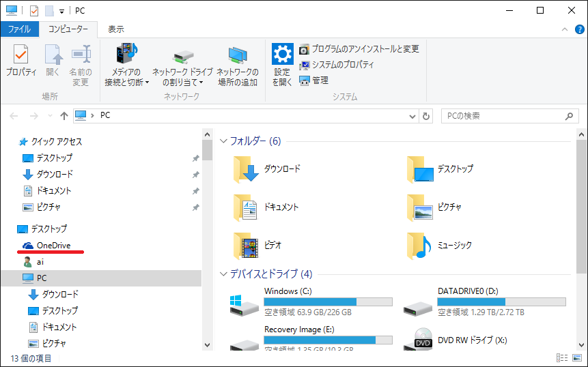Open the Video folder icon
588x367 pixels.
(247, 245)
